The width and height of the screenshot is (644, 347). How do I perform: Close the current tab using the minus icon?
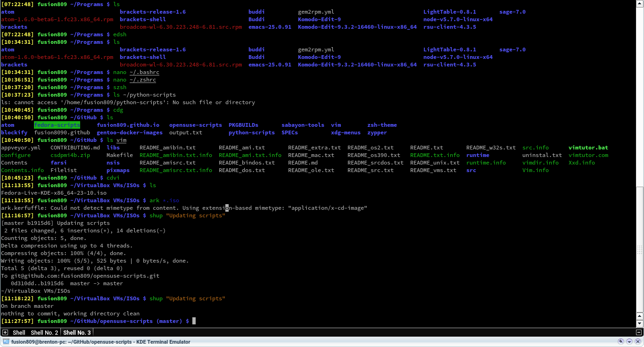point(639,332)
